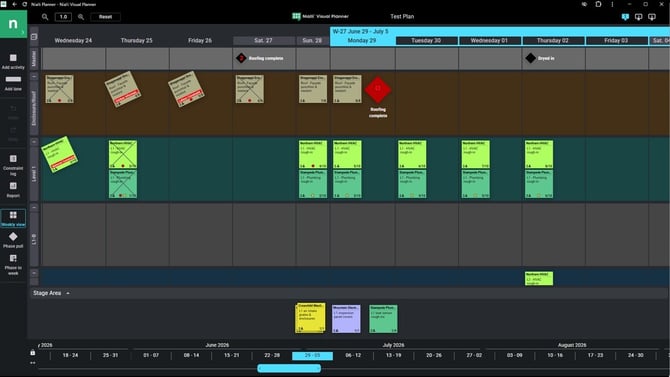Click the middle screen-share icon at top right
This screenshot has height=377, width=670.
coord(638,17)
